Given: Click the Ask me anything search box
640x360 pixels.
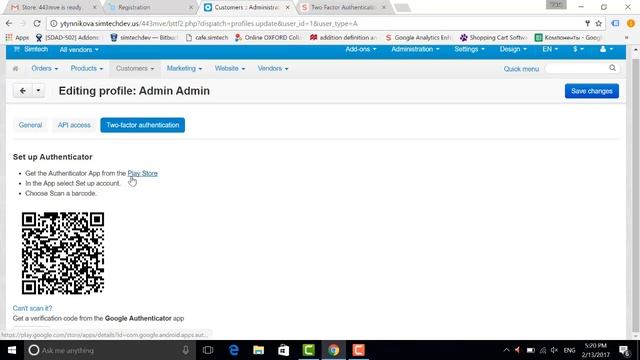Looking at the screenshot, I should (x=108, y=350).
